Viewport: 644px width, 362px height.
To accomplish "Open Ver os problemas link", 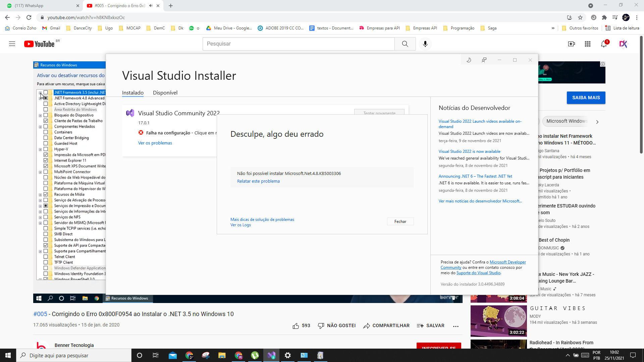I will tap(155, 143).
